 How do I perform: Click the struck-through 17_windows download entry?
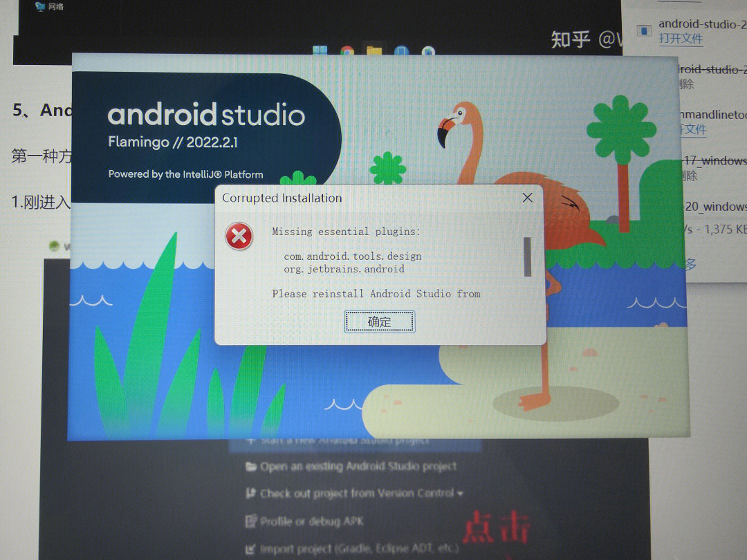click(714, 161)
